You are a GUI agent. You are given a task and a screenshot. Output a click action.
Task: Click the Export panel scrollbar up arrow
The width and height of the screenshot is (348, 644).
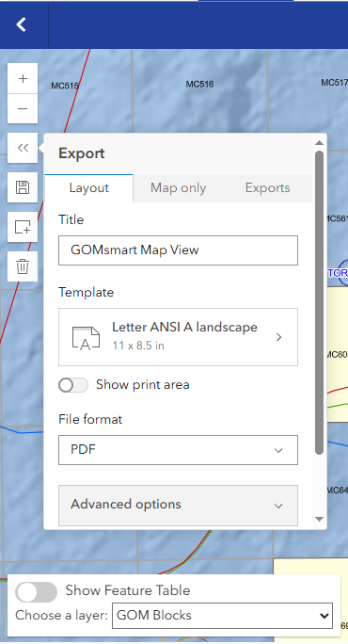319,143
